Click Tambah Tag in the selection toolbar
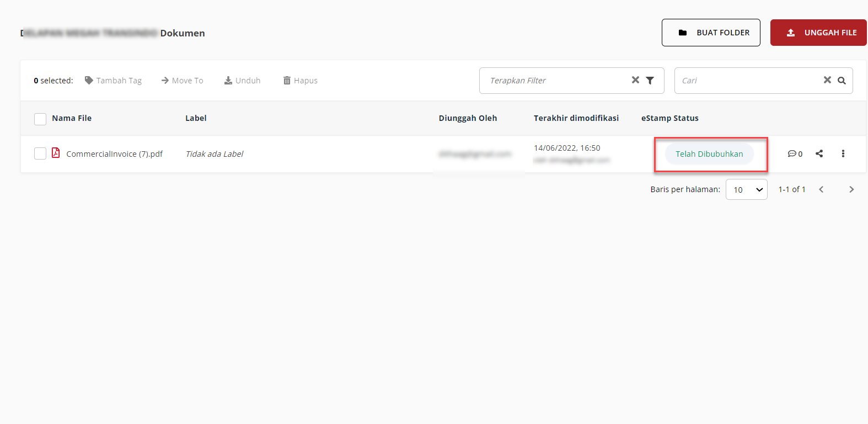Viewport: 868px width, 424px height. [113, 81]
